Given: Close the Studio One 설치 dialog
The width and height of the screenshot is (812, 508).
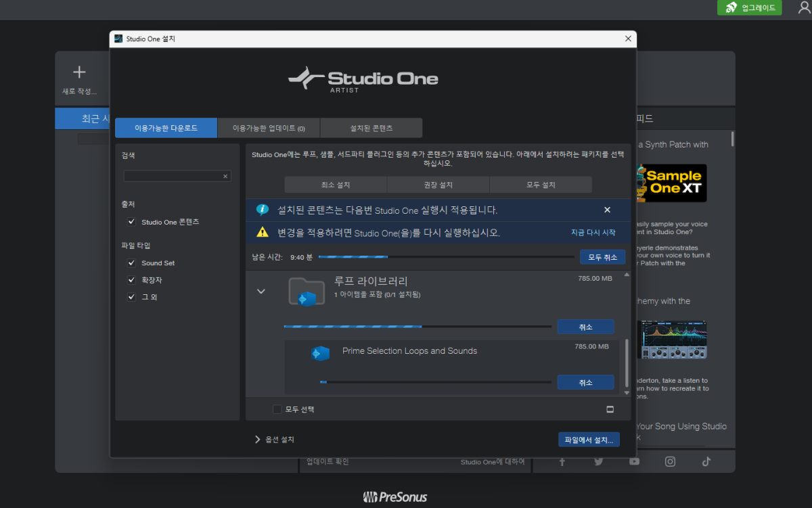Looking at the screenshot, I should point(628,39).
